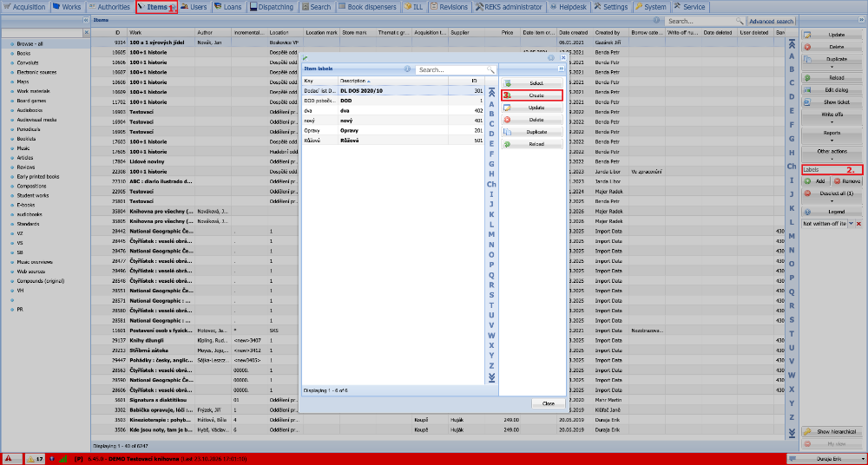Image resolution: width=868 pixels, height=465 pixels.
Task: Open the Dispatching tab
Action: pos(272,7)
